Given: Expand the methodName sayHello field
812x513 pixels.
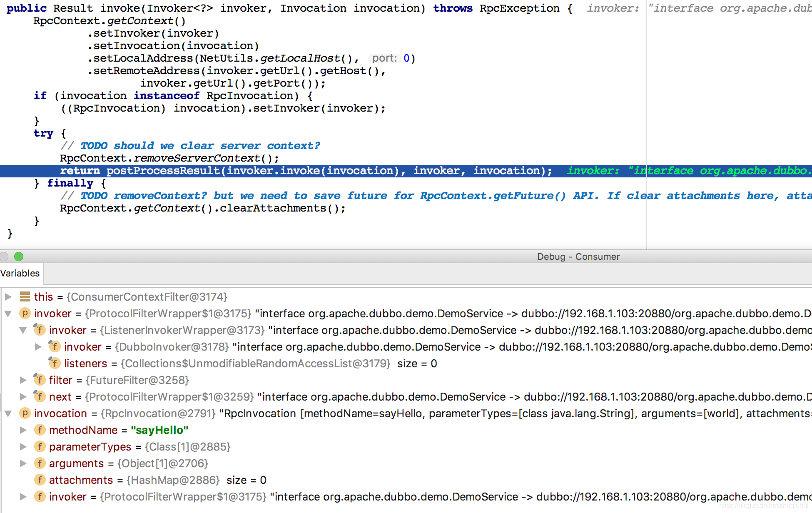Looking at the screenshot, I should tap(23, 430).
